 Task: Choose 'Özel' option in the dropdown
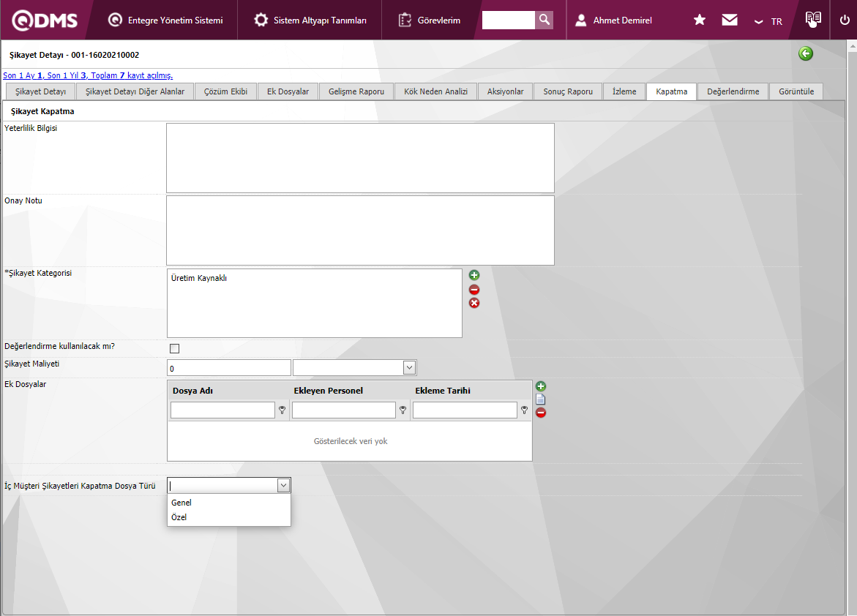click(179, 517)
